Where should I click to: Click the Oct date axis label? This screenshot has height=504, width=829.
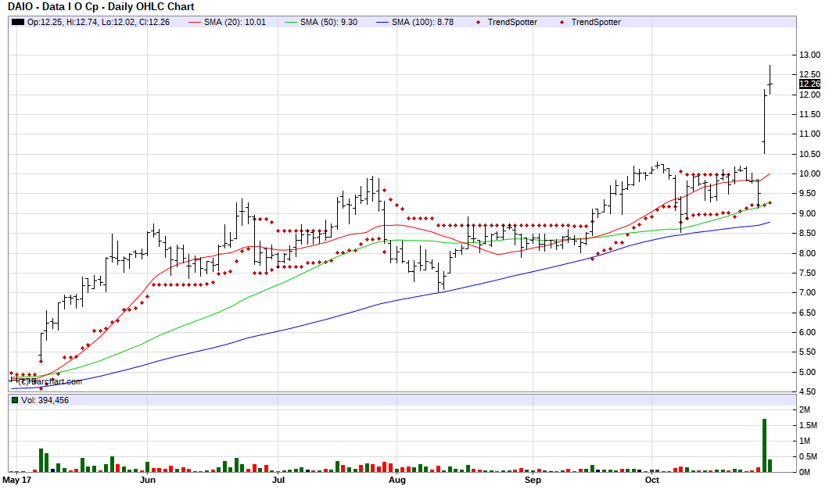(x=652, y=481)
